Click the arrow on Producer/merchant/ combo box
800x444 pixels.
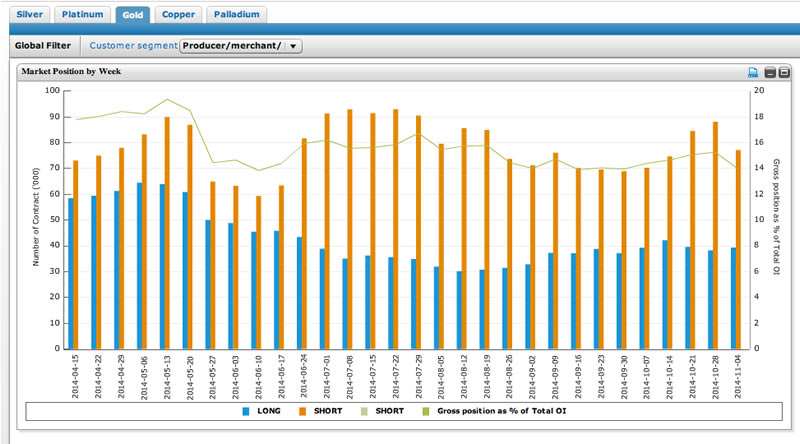(293, 46)
